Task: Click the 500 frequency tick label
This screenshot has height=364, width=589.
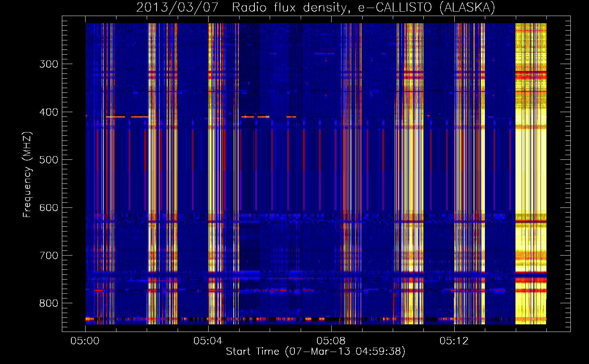Action: tap(49, 160)
